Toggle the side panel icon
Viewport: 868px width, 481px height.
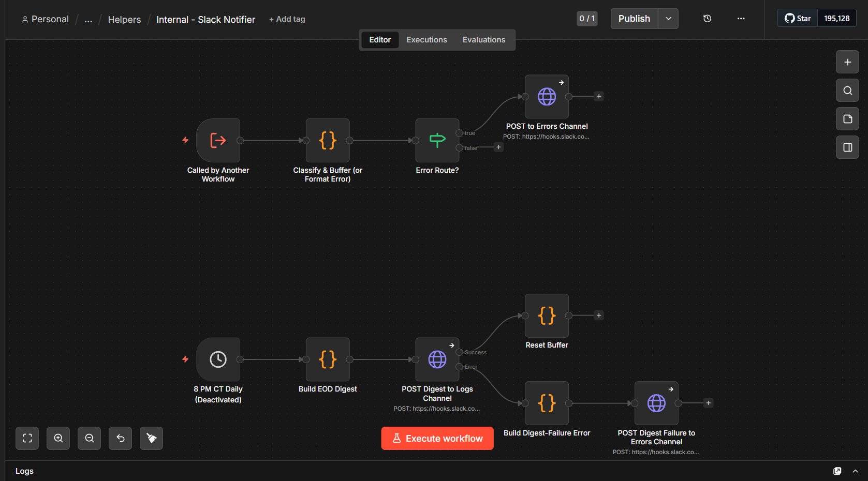pos(847,147)
